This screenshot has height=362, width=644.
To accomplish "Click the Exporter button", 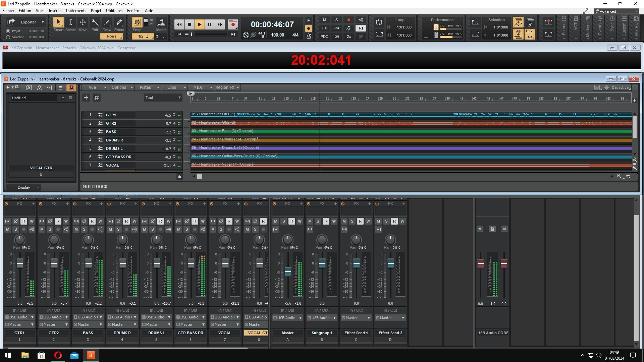I will click(28, 22).
